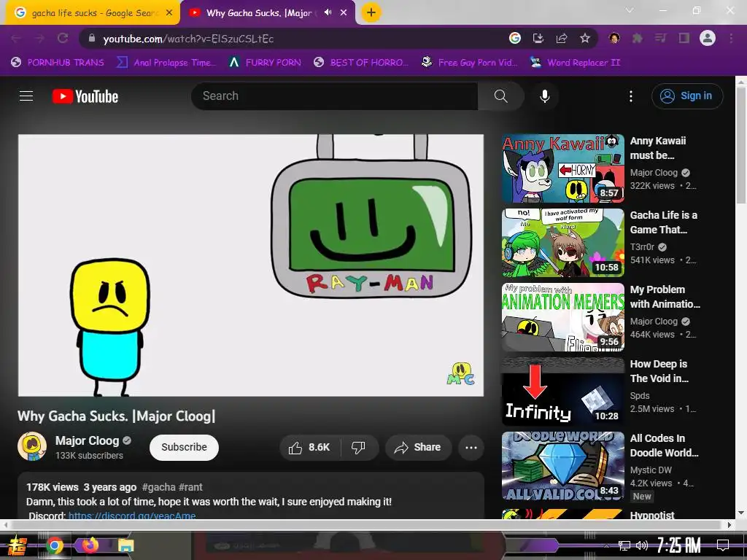Open the notification center icon

(723, 545)
